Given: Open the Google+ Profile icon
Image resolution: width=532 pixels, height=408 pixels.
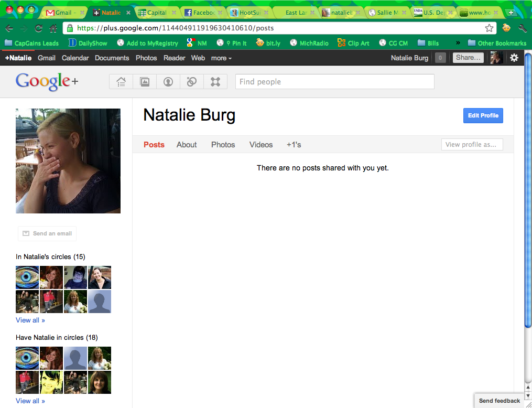Looking at the screenshot, I should (168, 82).
